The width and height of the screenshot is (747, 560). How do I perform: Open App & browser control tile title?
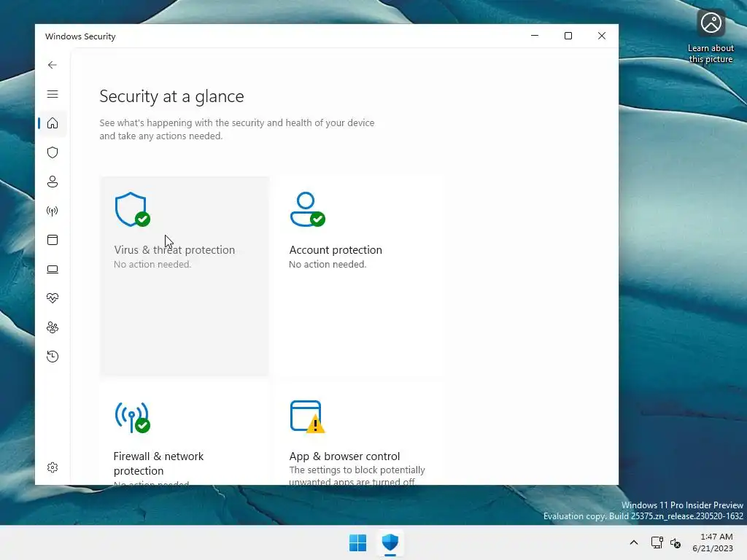(x=344, y=456)
